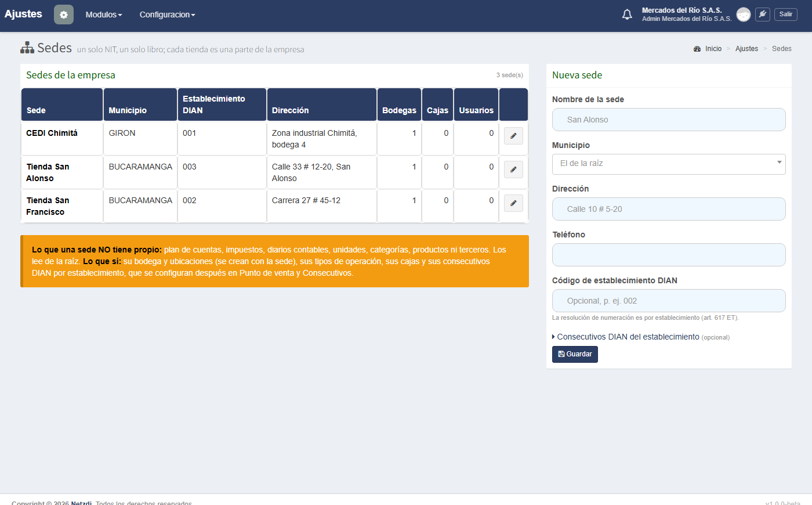Focus the Dirección input field

pos(669,209)
